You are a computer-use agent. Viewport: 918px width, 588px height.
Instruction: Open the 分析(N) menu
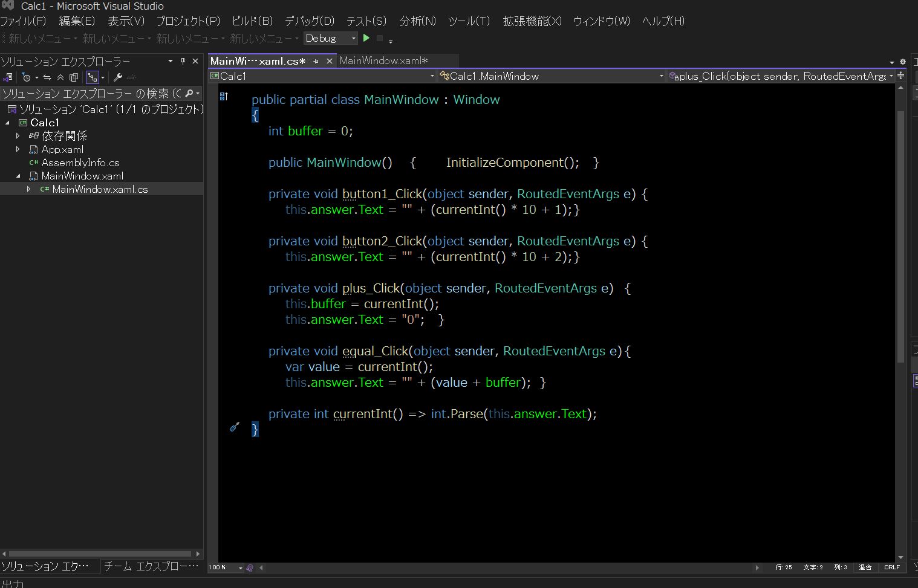(x=417, y=21)
